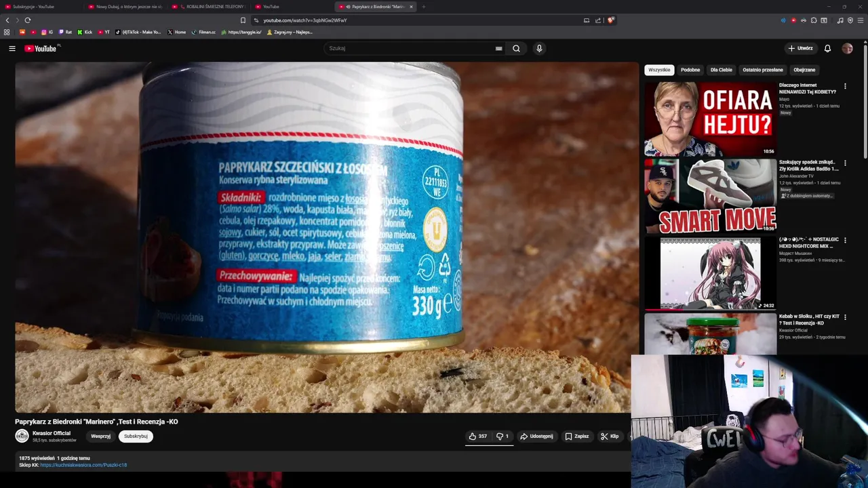The image size is (868, 488).
Task: Go to YouTube home via logo
Action: (41, 48)
